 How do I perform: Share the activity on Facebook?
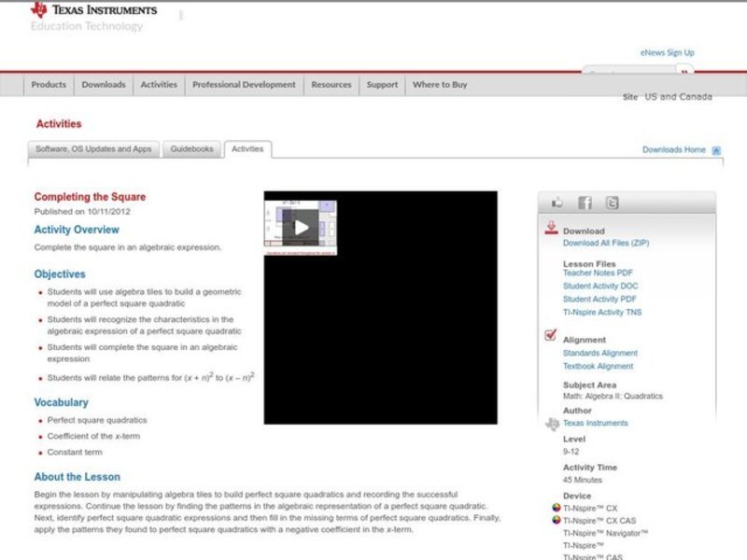click(585, 203)
